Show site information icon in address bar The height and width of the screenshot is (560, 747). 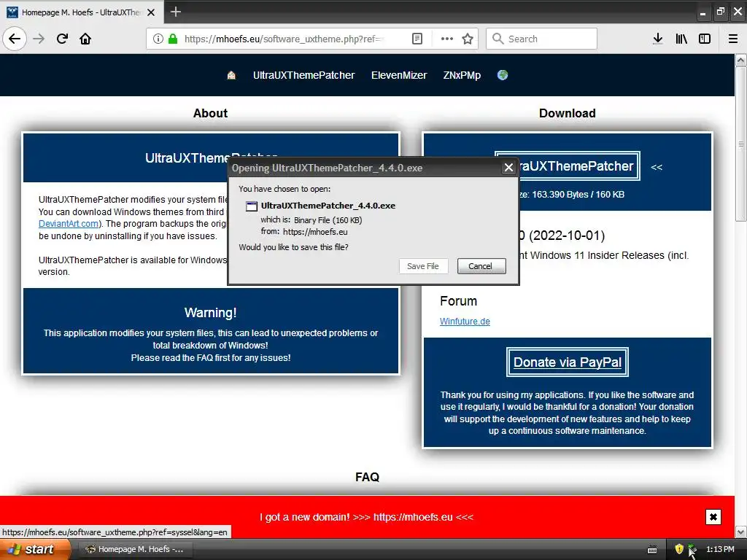pos(158,39)
